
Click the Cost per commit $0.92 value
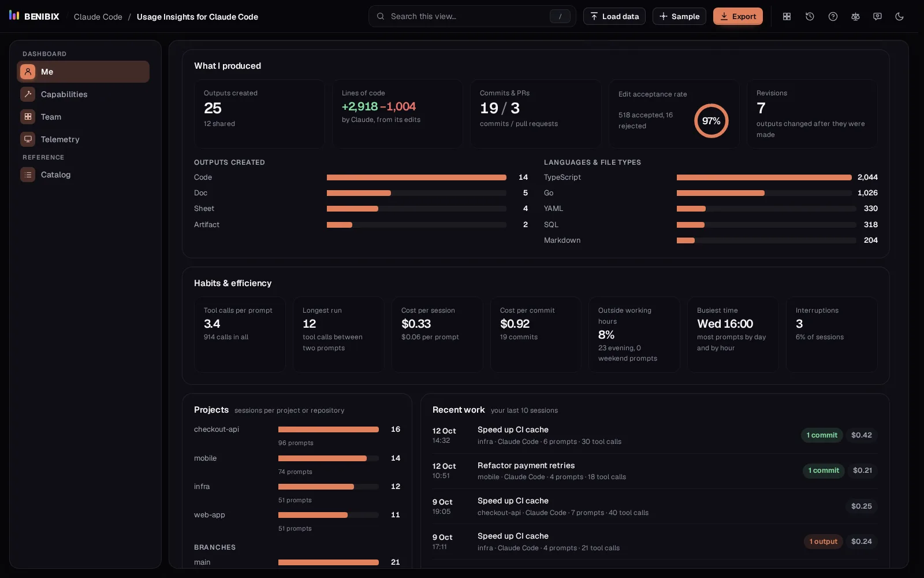point(515,324)
